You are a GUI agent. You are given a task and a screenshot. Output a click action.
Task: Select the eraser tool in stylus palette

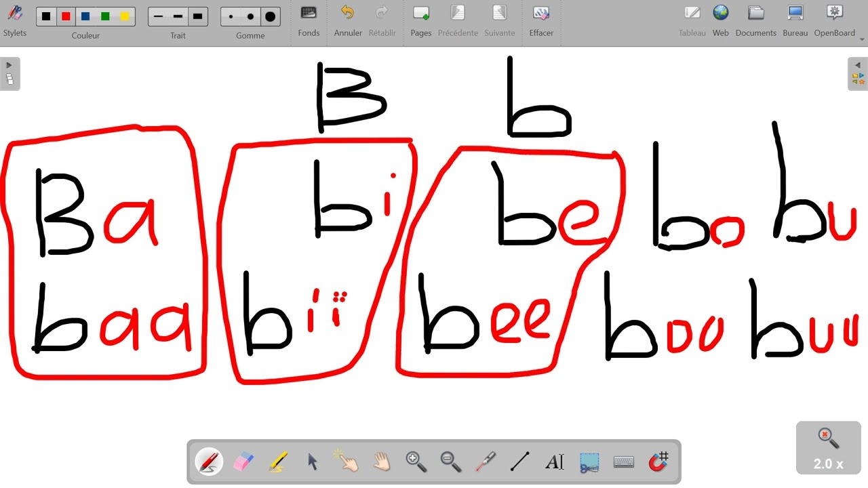(243, 462)
